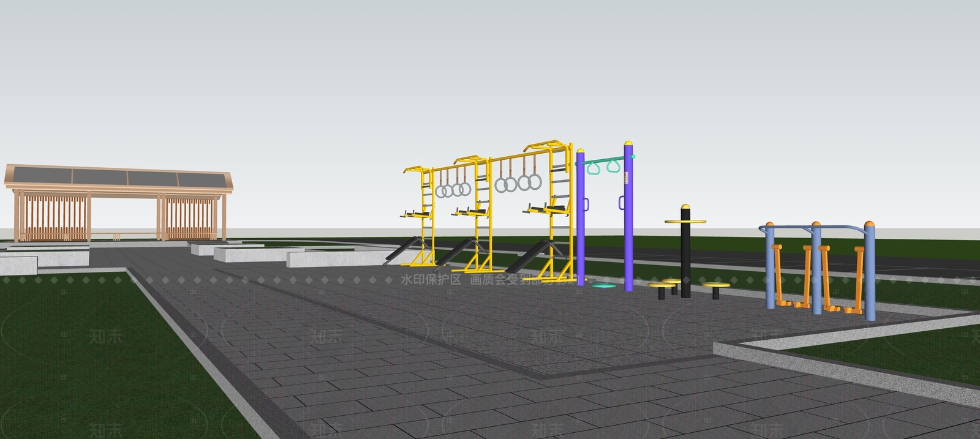The image size is (980, 439).
Task: Select the blue and orange air walker machine
Action: 818,270
